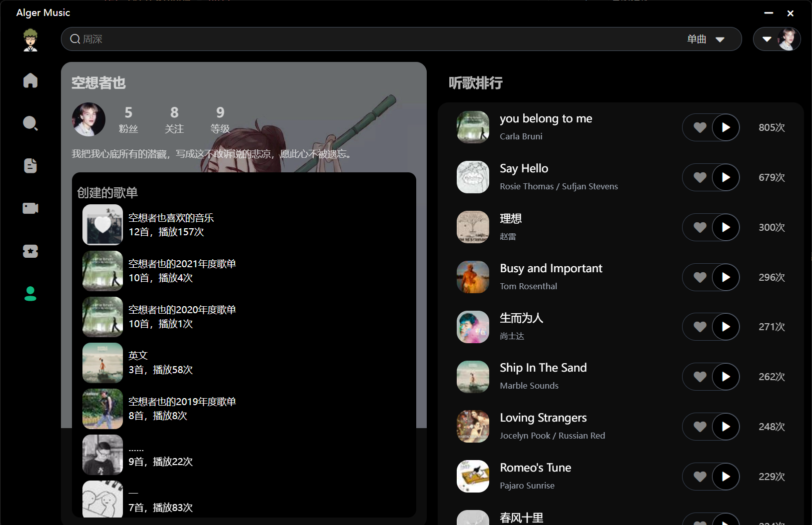Click the magnifier icon inside the search bar

74,39
